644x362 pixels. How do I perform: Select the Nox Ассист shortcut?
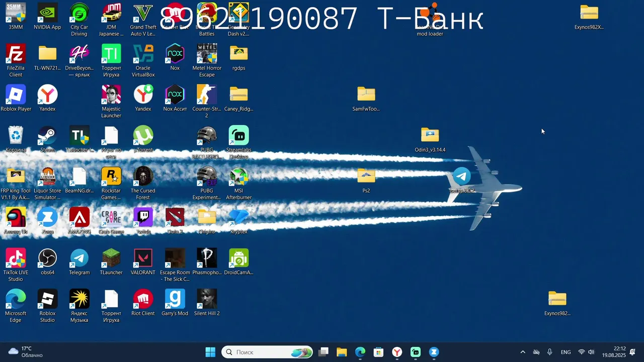(x=175, y=95)
